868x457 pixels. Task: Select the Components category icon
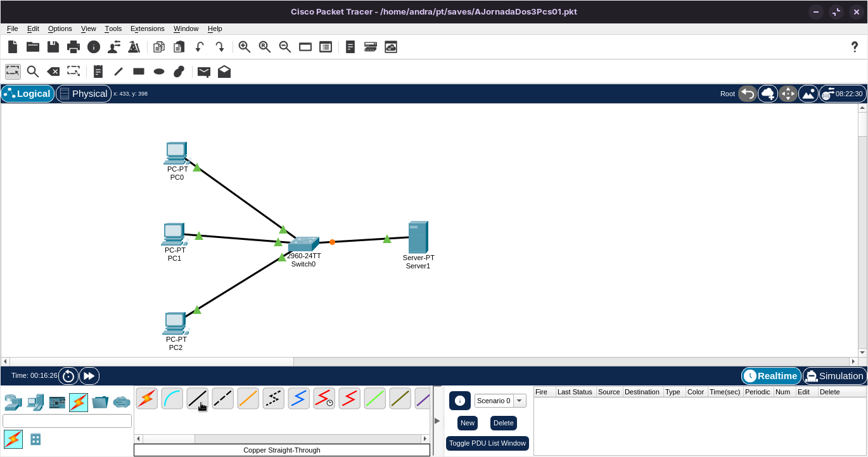(x=57, y=401)
